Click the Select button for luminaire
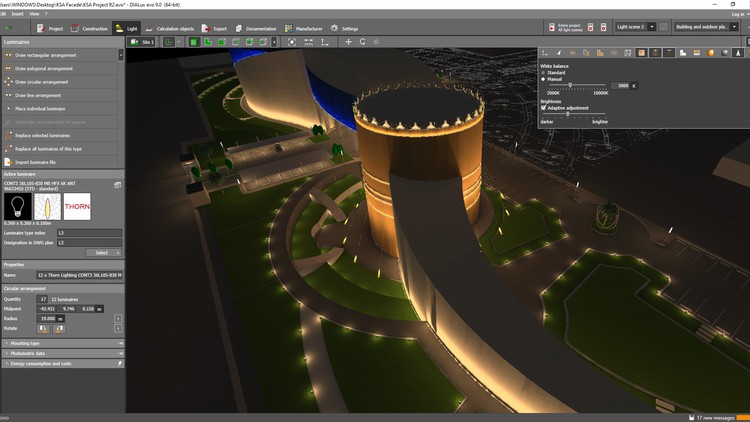The width and height of the screenshot is (750, 422). pos(102,253)
